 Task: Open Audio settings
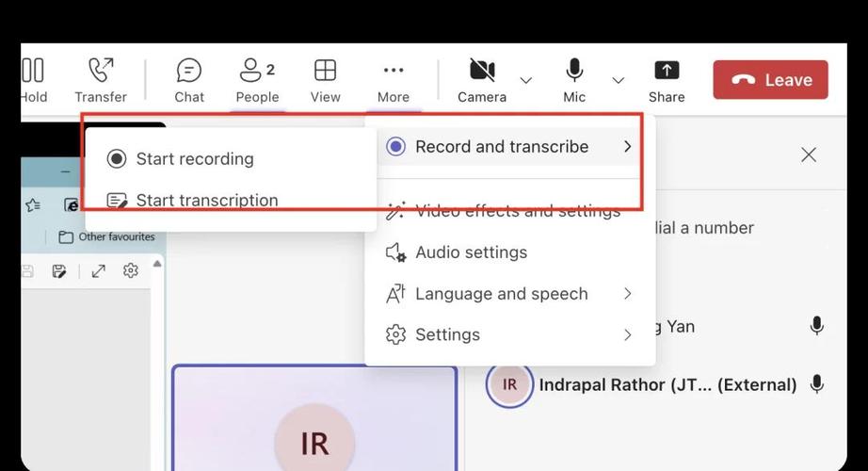[x=509, y=252]
